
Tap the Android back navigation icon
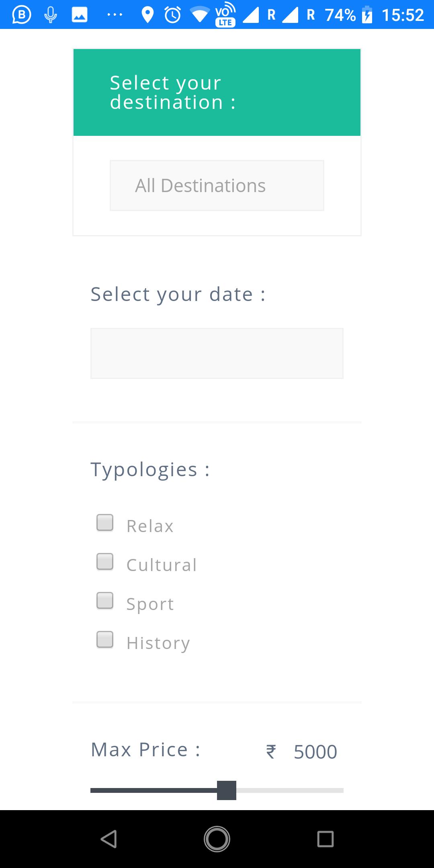click(108, 839)
